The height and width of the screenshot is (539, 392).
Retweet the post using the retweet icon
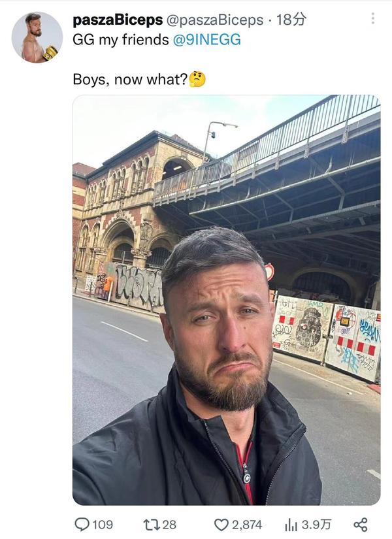[151, 524]
